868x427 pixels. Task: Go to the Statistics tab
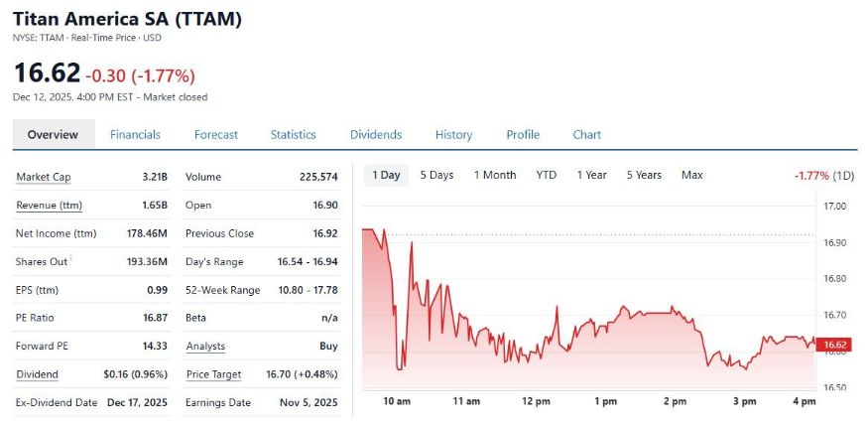[293, 135]
